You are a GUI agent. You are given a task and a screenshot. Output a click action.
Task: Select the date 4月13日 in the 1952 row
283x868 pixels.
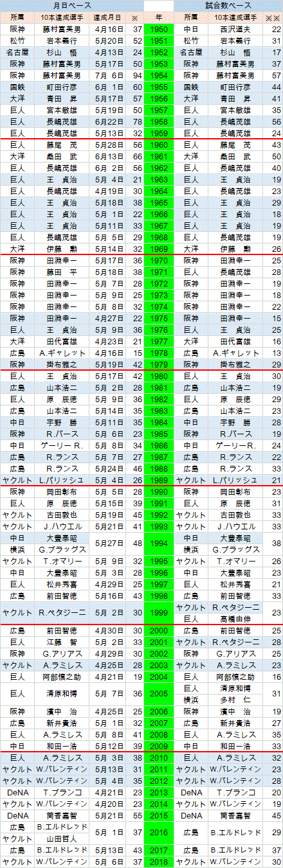click(109, 53)
